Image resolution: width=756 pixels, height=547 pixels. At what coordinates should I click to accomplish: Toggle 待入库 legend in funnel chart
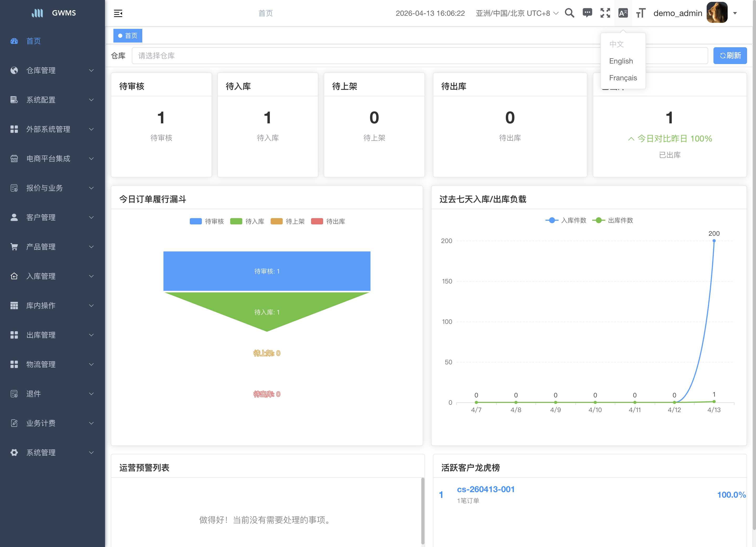pos(247,221)
